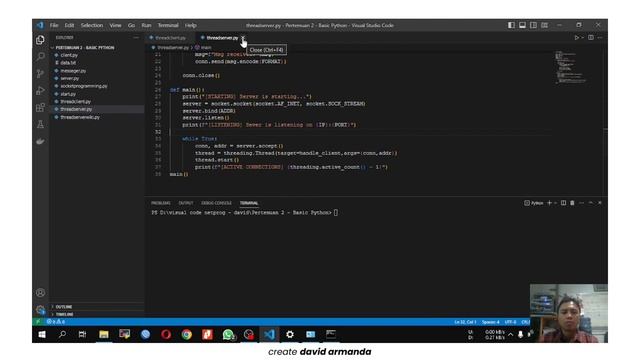This screenshot has width=640, height=360.
Task: Open start.py in the explorer
Action: click(68, 94)
